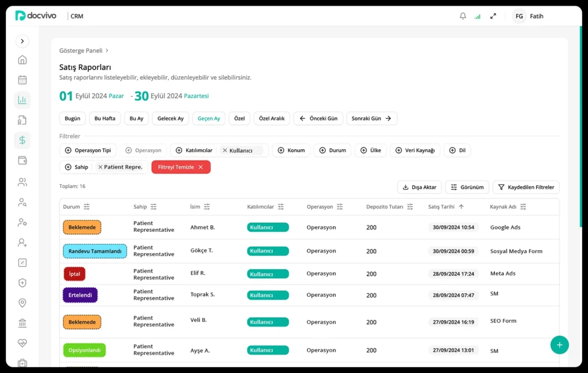Select the Bu Ay date tab

pyautogui.click(x=136, y=119)
